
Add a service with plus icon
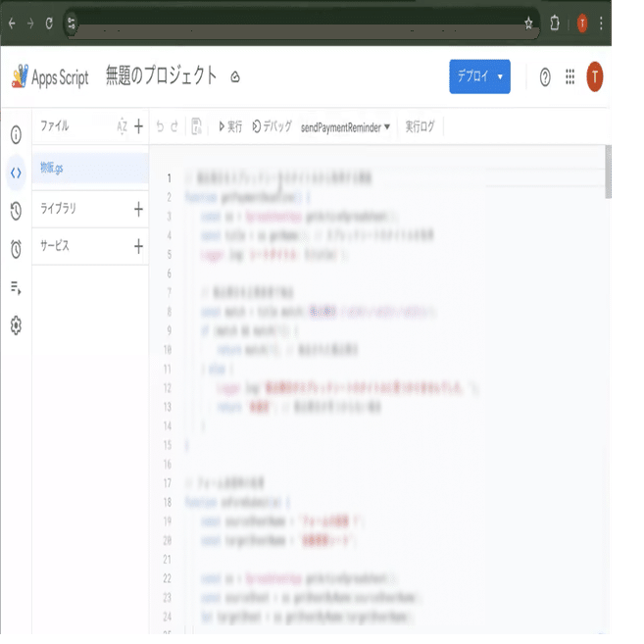(138, 246)
